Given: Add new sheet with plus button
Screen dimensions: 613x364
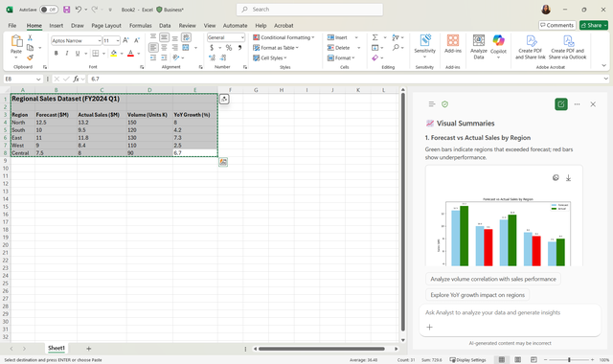Looking at the screenshot, I should 89,349.
